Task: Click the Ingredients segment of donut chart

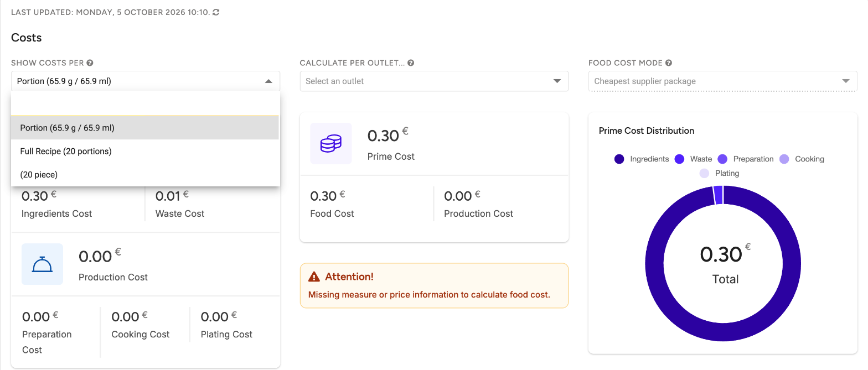Action: coord(723,332)
